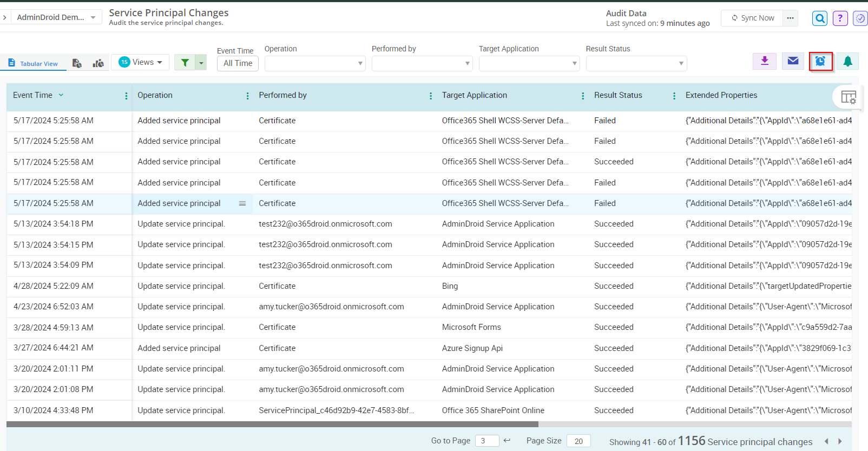868x451 pixels.
Task: Click the Go to Page input field
Action: 487,441
